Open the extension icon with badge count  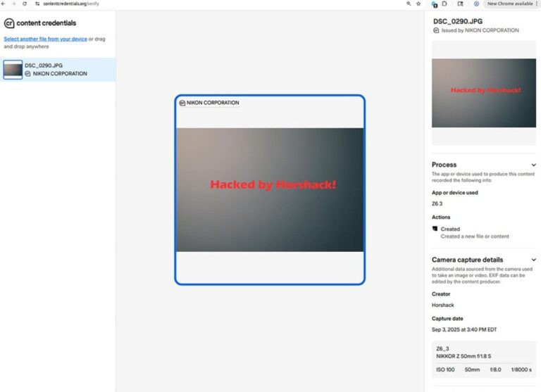coord(435,4)
